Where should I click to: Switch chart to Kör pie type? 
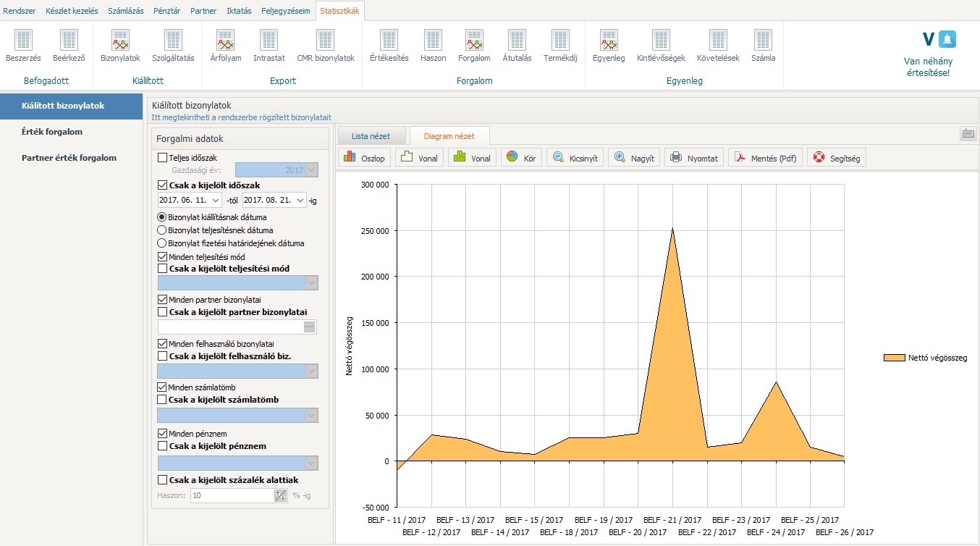tap(522, 157)
